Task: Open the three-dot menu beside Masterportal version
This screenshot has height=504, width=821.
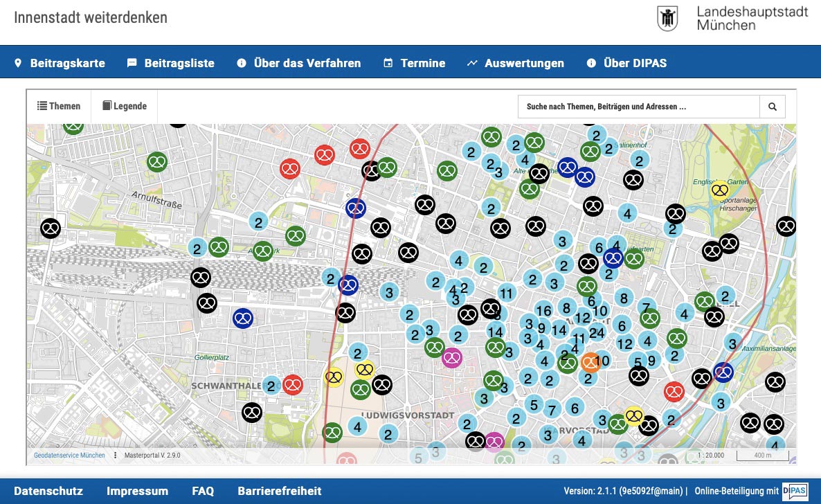Action: 116,456
